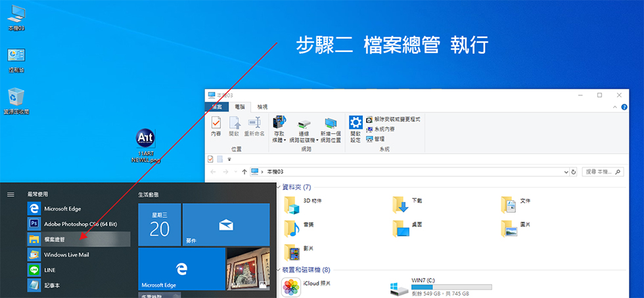The height and width of the screenshot is (298, 644).
Task: Open the 檔案 file tab
Action: (216, 106)
